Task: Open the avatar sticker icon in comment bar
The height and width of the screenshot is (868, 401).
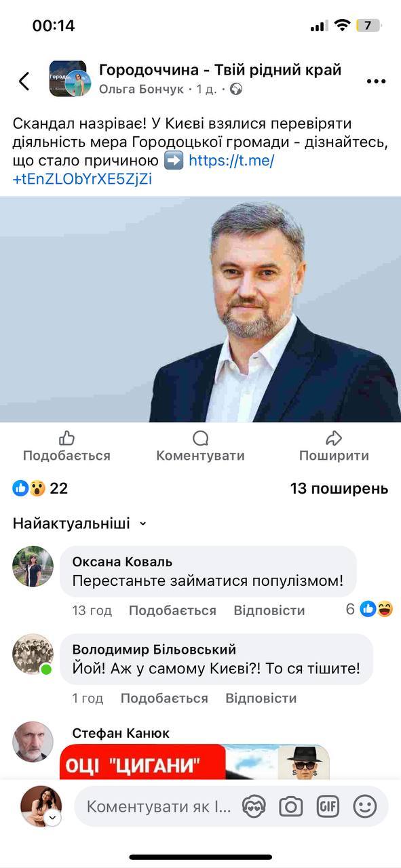Action: [254, 806]
